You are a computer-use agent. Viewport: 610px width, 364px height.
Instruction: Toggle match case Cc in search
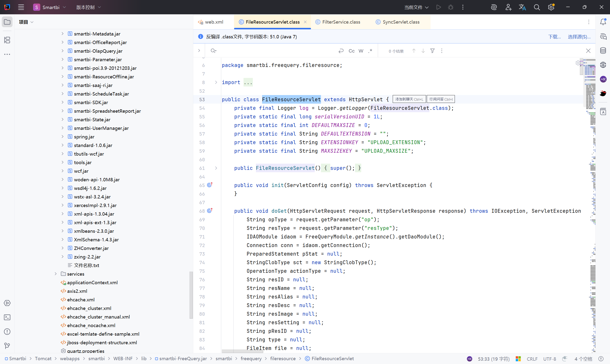(351, 51)
